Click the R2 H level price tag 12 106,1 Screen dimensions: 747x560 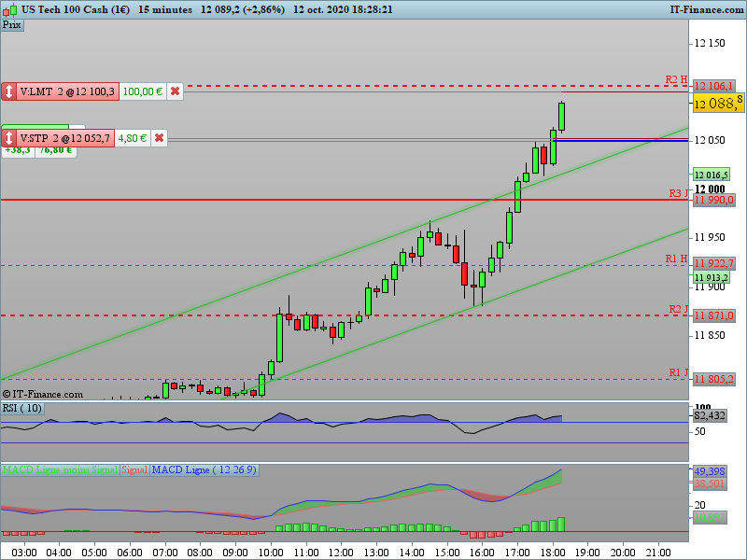[x=713, y=86]
